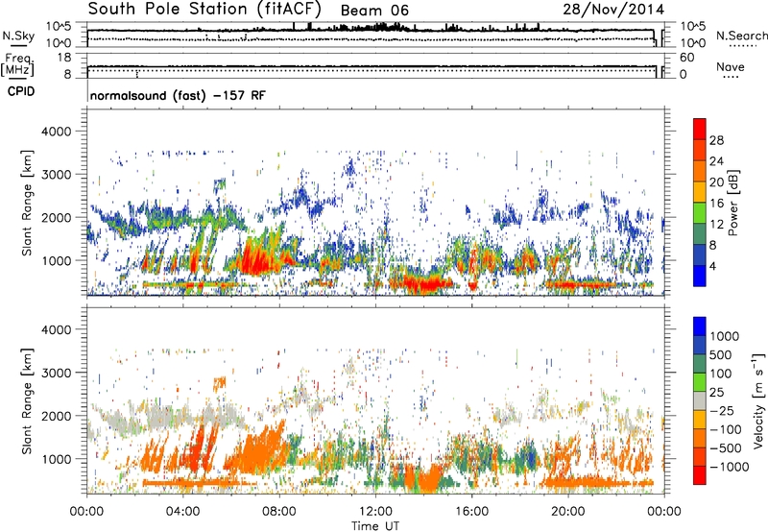
Task: Click the '12' power scale value
Action: tap(716, 225)
